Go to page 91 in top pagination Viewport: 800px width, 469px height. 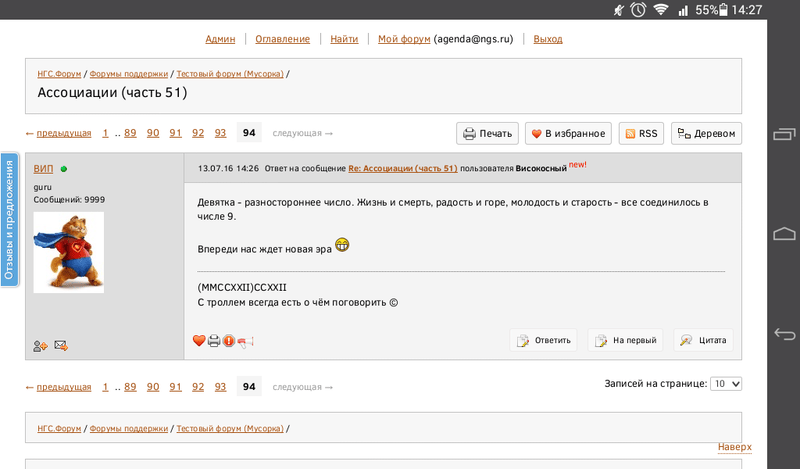176,133
